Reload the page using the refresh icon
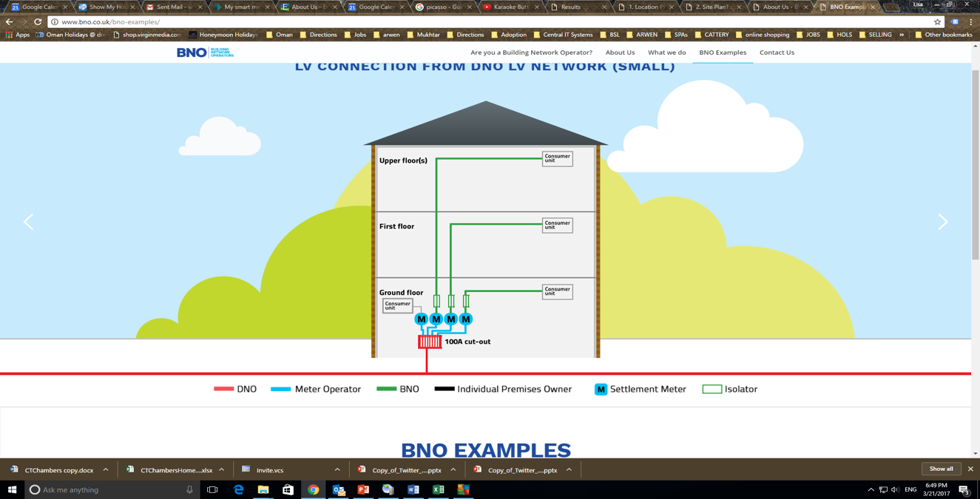This screenshot has width=980, height=499. click(x=38, y=22)
